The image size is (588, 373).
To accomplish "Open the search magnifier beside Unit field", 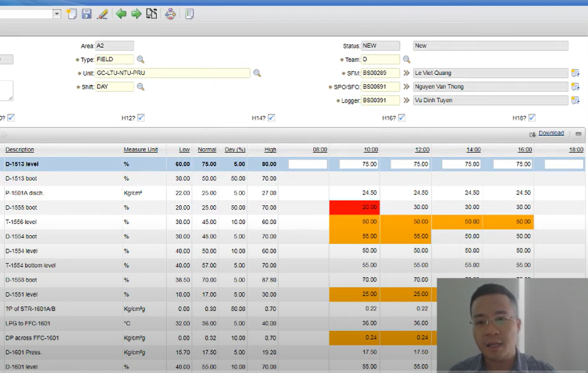I will 257,73.
